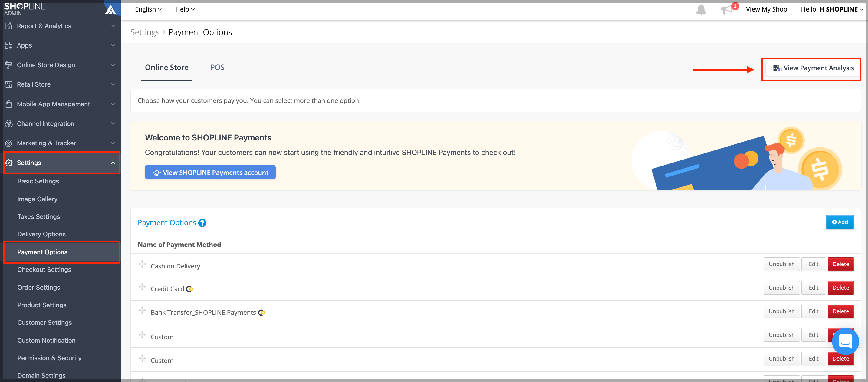Open Taxes Settings in sidebar
868x382 pixels.
tap(39, 217)
